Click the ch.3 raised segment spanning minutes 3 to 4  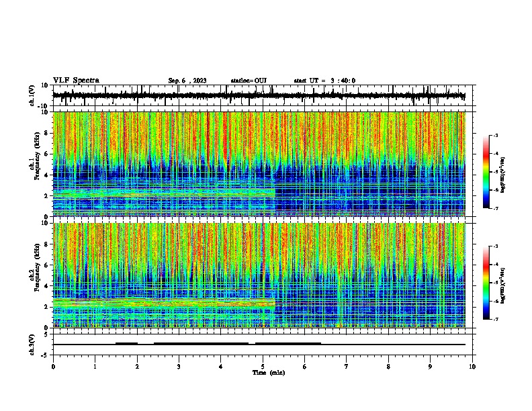click(202, 344)
